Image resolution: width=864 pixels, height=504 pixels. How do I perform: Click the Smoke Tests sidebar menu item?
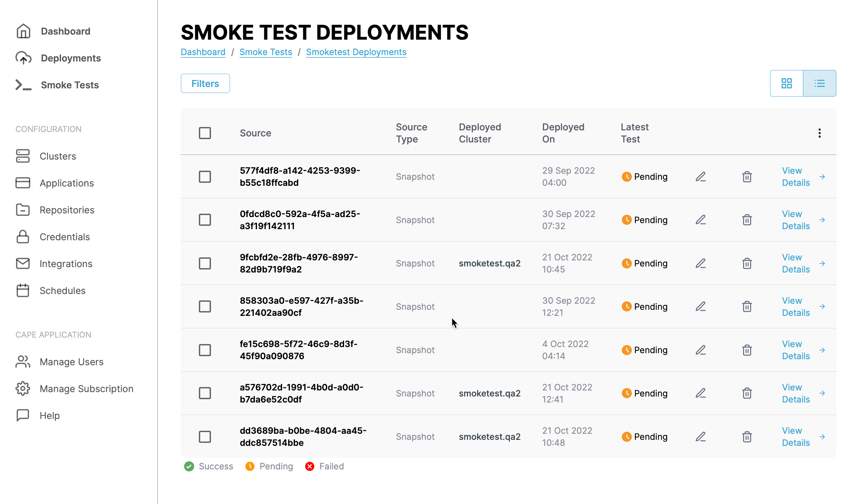[70, 85]
